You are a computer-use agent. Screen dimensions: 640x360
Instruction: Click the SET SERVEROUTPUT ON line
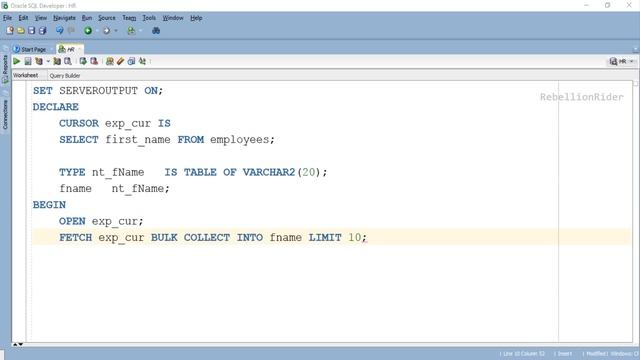tap(98, 91)
